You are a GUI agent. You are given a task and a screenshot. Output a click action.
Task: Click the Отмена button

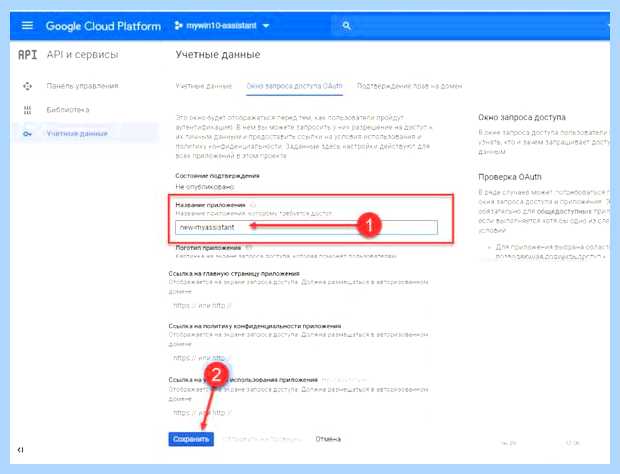tap(328, 439)
